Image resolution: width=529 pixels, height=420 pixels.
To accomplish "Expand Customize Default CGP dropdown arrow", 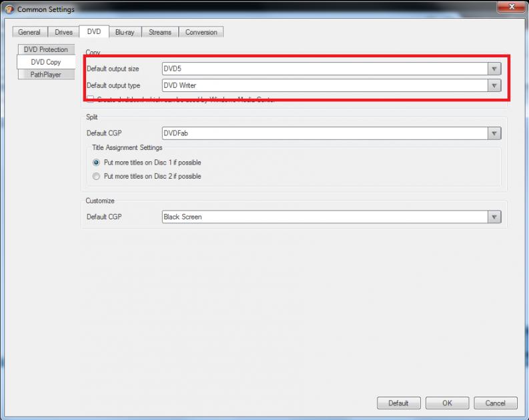I will 494,217.
